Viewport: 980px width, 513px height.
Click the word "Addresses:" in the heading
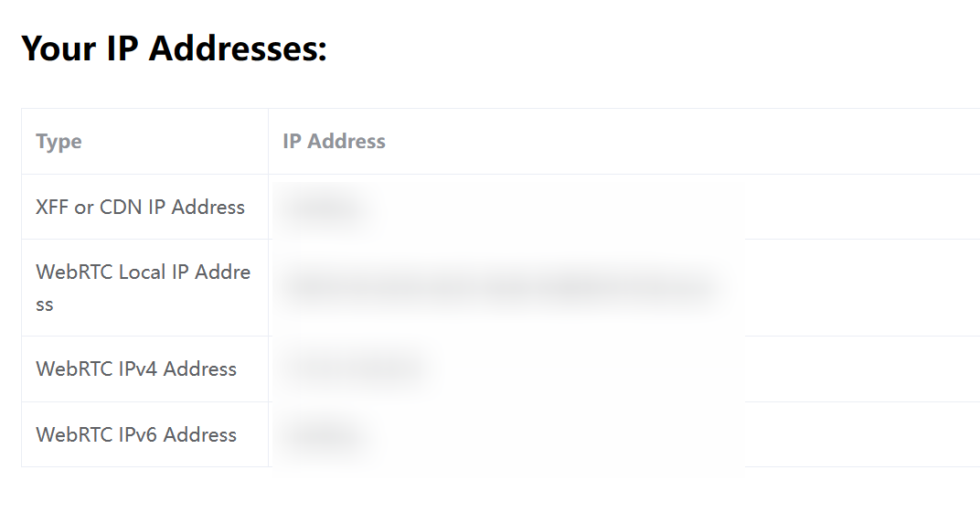(x=238, y=48)
